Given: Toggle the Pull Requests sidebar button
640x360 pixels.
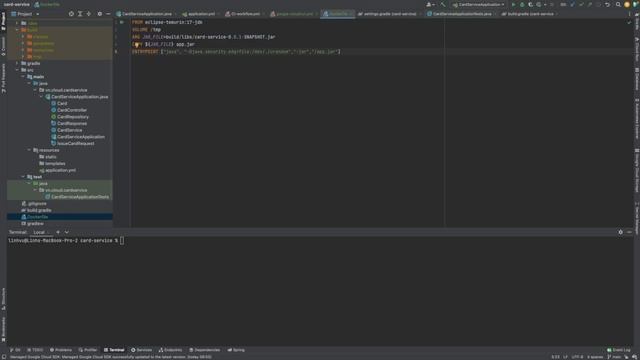Looking at the screenshot, I should [x=3, y=78].
